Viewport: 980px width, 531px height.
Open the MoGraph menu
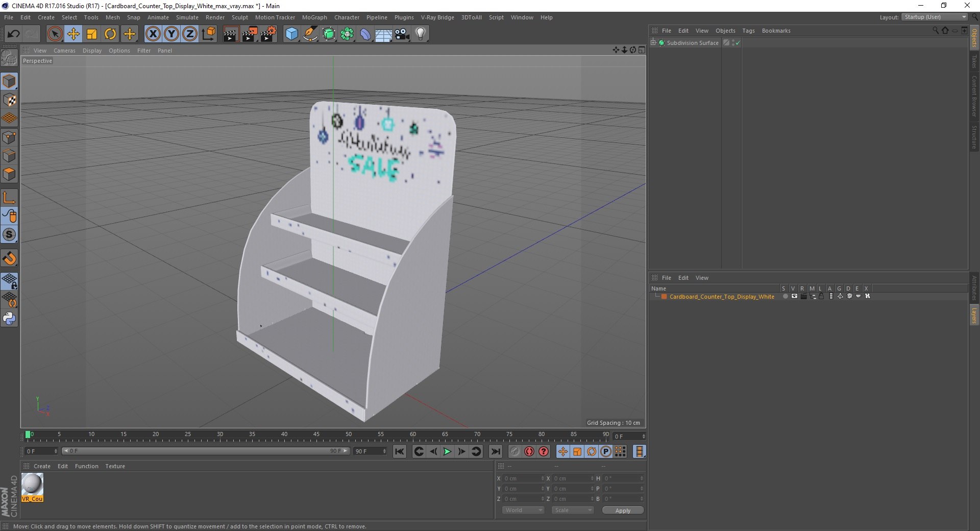click(314, 17)
